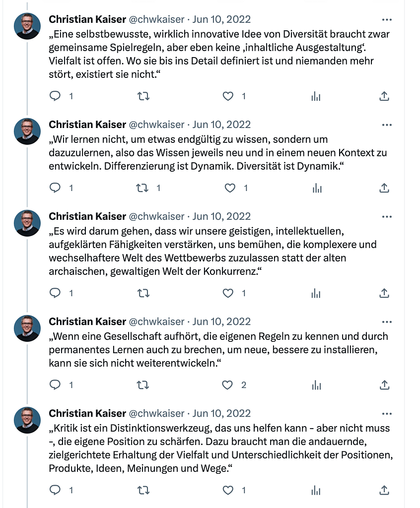
Task: View analytics of the 'Wenn eine Gesellschaft' tweet
Action: coord(316,385)
